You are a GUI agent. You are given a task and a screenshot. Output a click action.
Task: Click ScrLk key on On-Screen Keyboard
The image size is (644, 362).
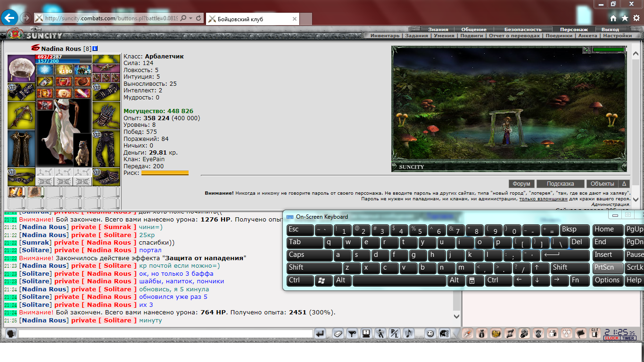634,268
